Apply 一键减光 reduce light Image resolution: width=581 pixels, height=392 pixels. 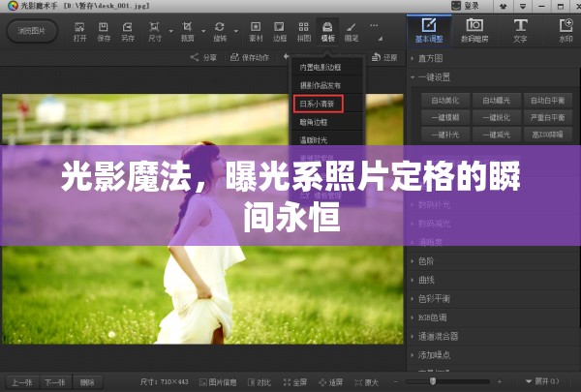click(x=497, y=135)
